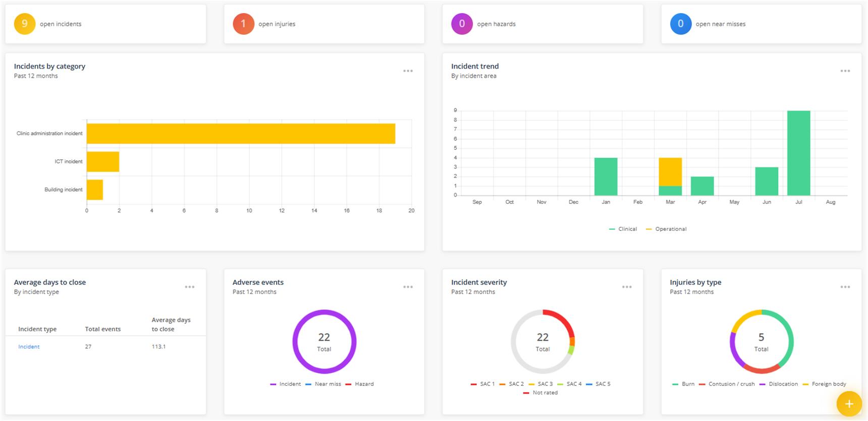Open Incident severity options menu
This screenshot has height=421, width=868.
[626, 287]
